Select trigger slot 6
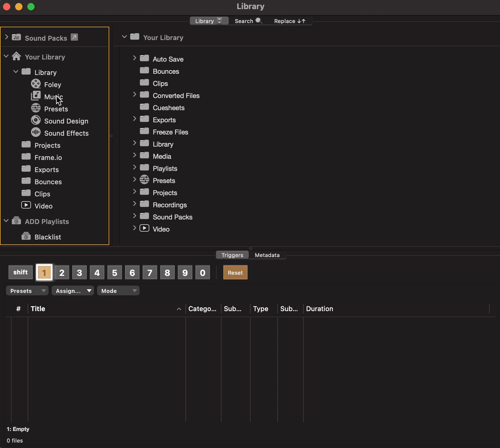This screenshot has width=500, height=448. [132, 272]
